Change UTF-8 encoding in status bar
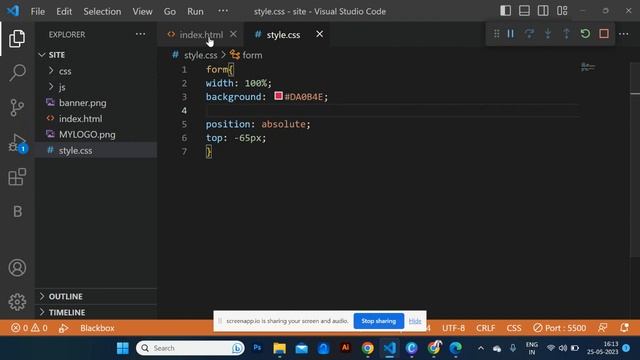The width and height of the screenshot is (640, 360). pos(453,328)
